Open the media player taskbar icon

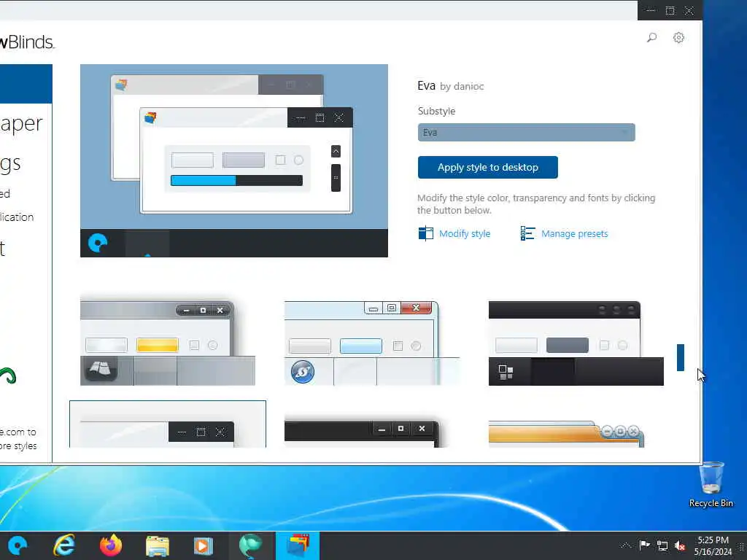(x=204, y=546)
